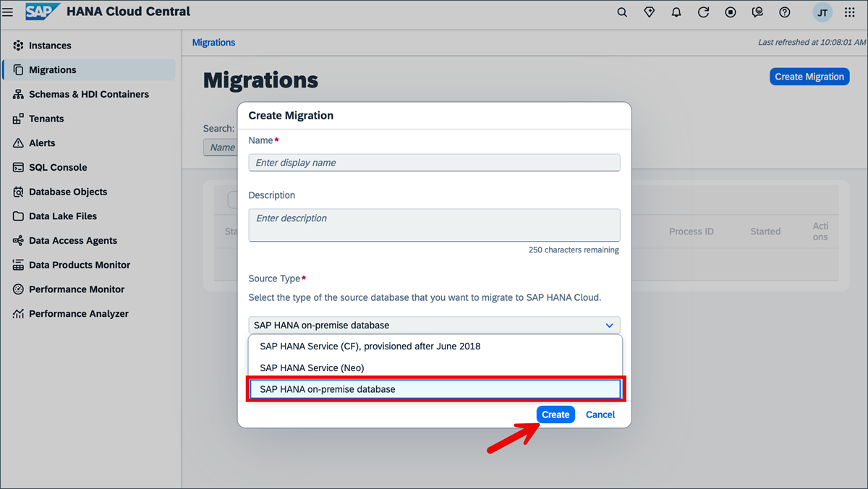This screenshot has width=868, height=489.
Task: Choose SAP HANA Service (Neo) option
Action: pos(434,367)
